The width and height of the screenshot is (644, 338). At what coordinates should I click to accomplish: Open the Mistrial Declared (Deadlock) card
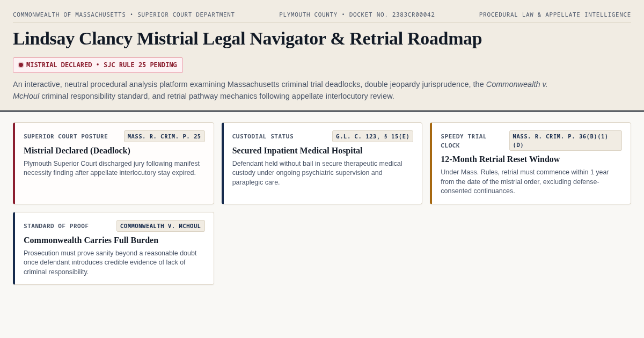tap(113, 163)
